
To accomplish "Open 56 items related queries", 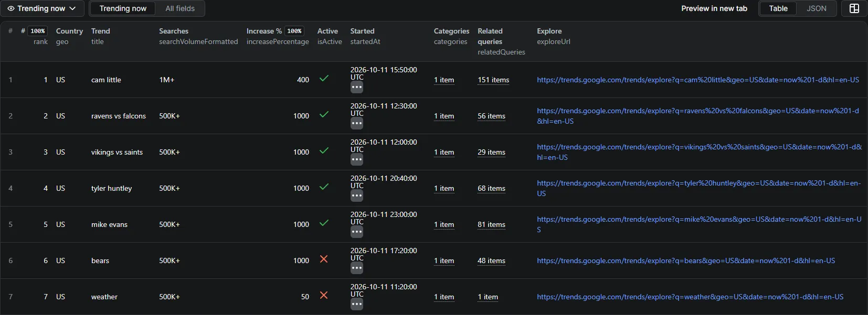I will click(491, 116).
